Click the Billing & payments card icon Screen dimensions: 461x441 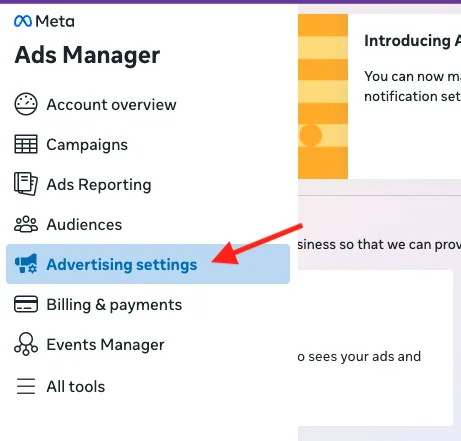[26, 304]
